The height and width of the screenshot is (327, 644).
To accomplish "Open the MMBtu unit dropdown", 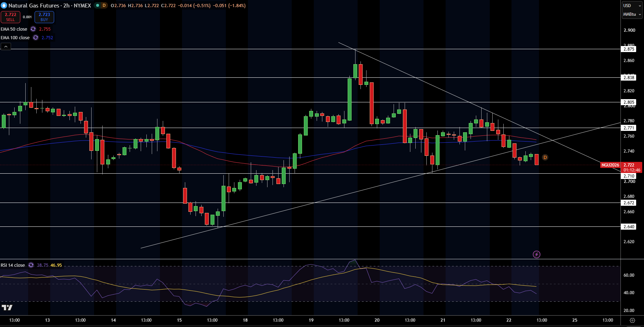I will pos(632,14).
